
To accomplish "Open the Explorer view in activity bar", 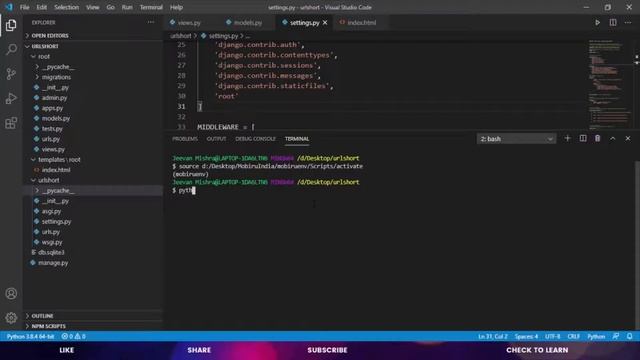I will (11, 25).
